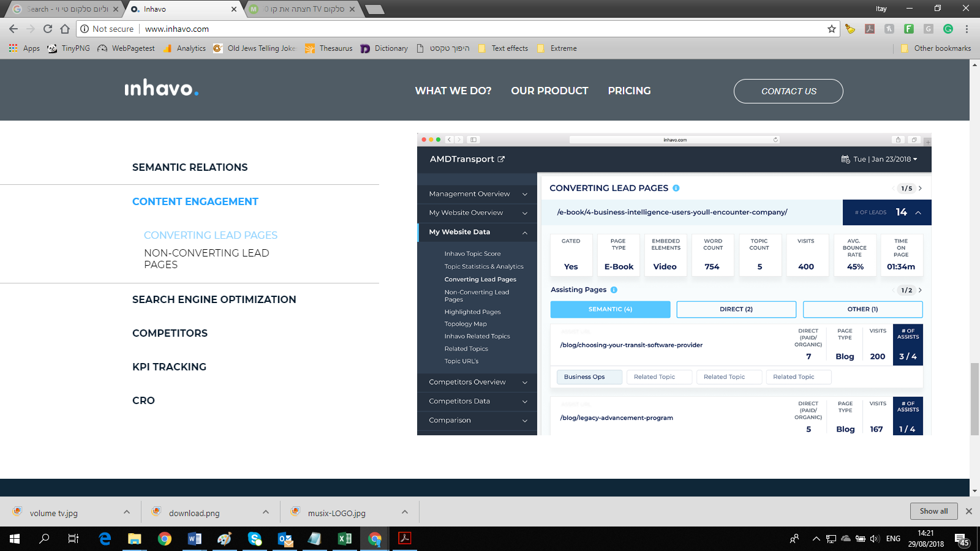Open Chrome's three-dot menu

tap(967, 29)
